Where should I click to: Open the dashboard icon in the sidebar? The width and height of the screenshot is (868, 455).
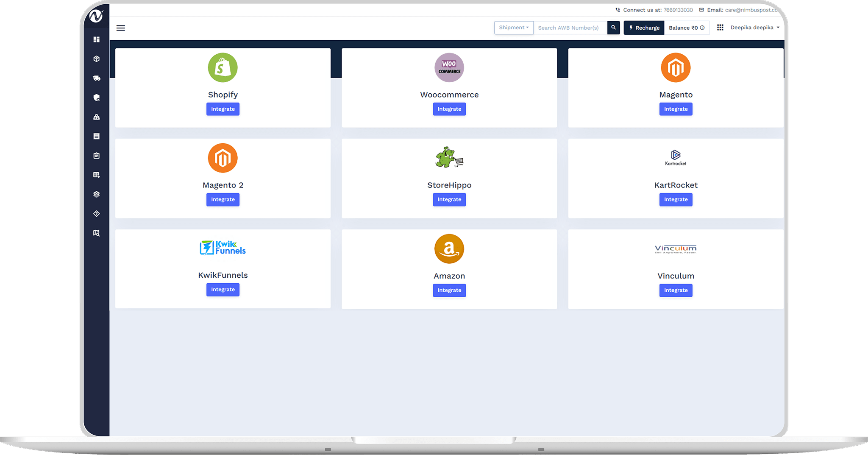click(97, 39)
